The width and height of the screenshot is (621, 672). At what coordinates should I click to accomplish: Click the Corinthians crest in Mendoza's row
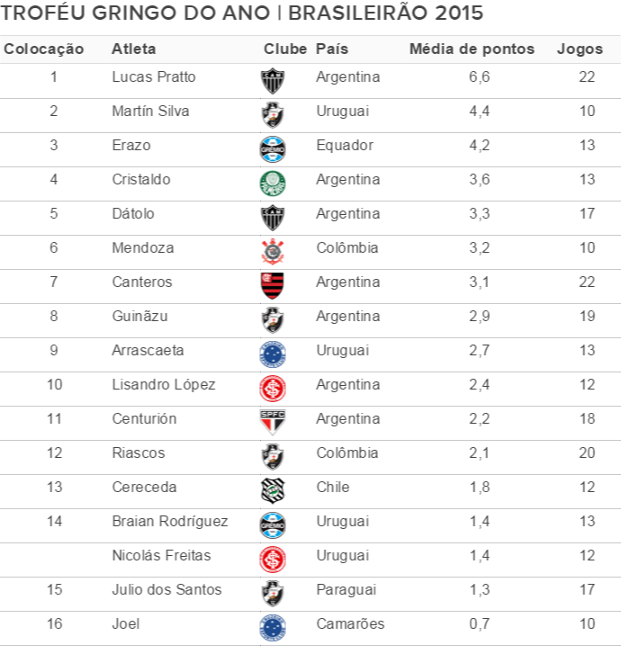[272, 251]
